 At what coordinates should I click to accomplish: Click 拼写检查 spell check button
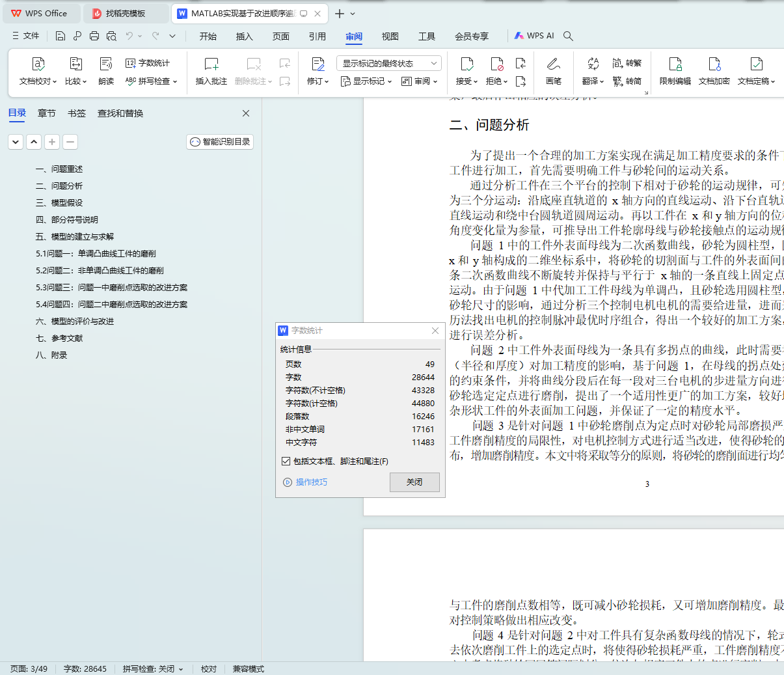(x=151, y=81)
